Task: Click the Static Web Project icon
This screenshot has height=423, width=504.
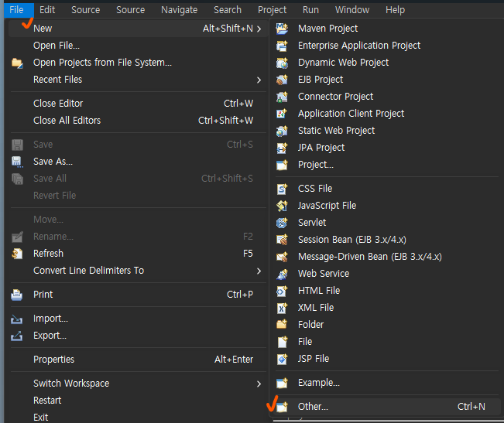Action: [282, 131]
